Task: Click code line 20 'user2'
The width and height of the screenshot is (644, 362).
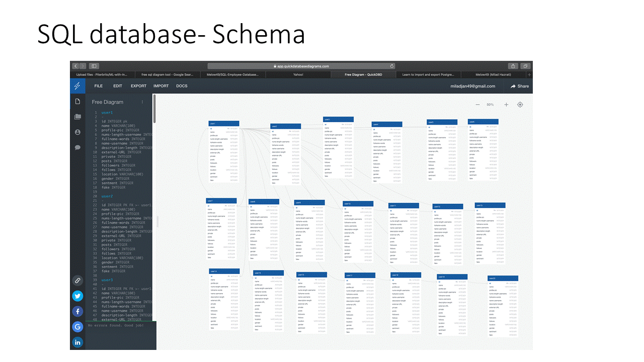Action: tap(107, 196)
